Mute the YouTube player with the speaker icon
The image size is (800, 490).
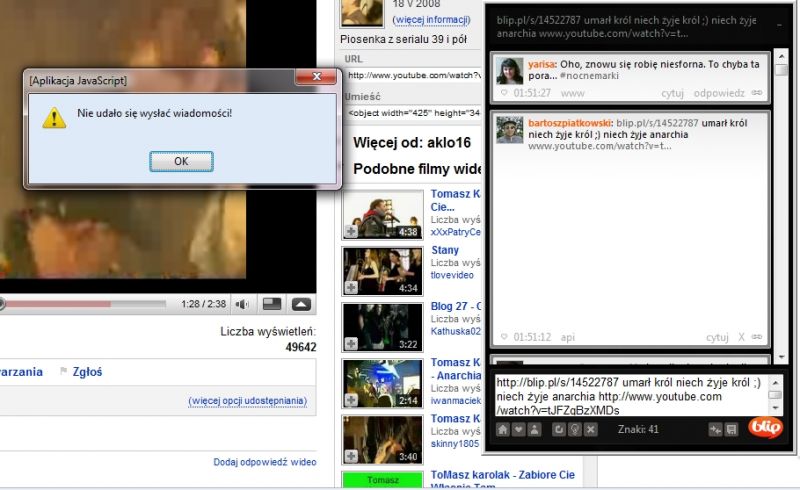tap(242, 304)
